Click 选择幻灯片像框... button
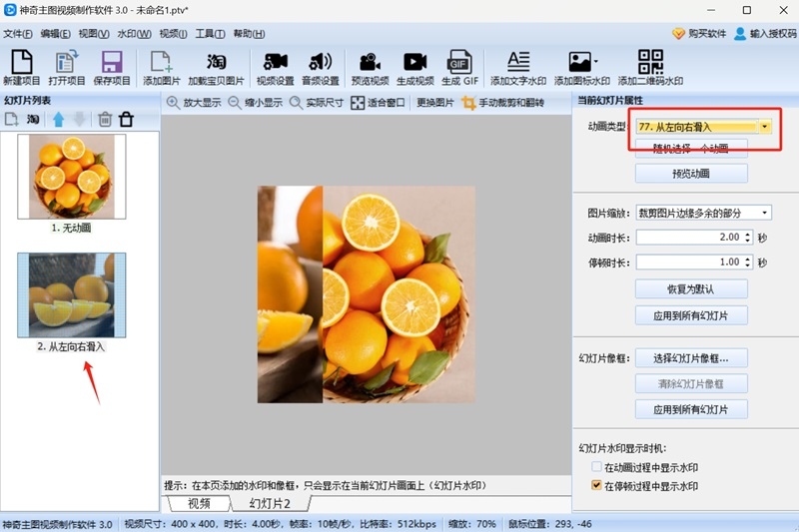The image size is (799, 532). pyautogui.click(x=691, y=358)
